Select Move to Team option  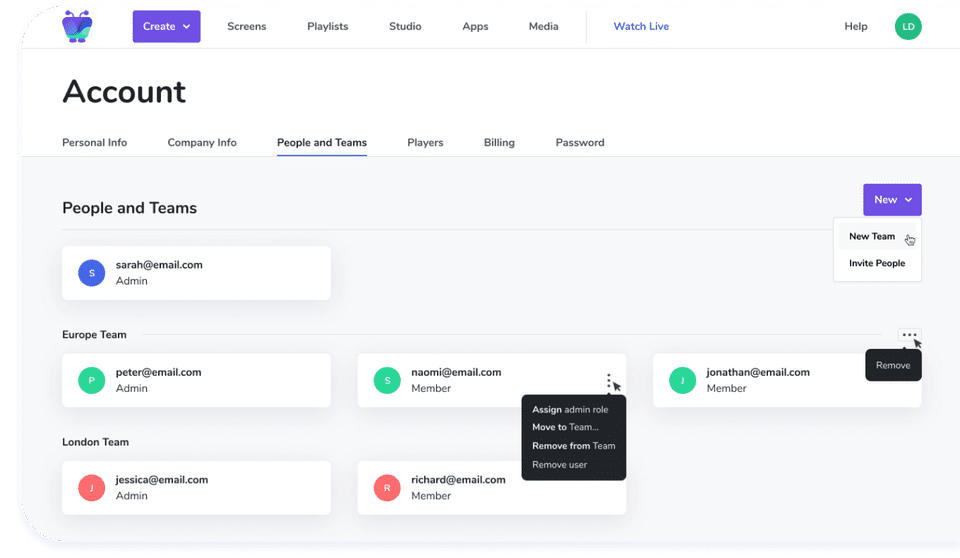point(565,428)
